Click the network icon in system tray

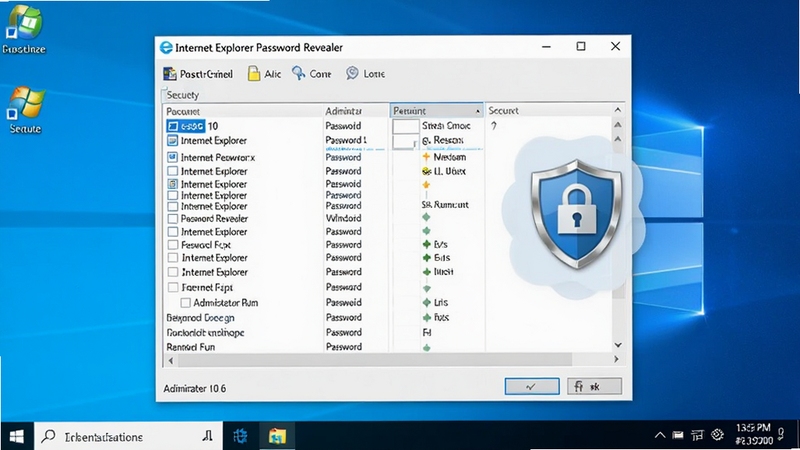[x=697, y=435]
